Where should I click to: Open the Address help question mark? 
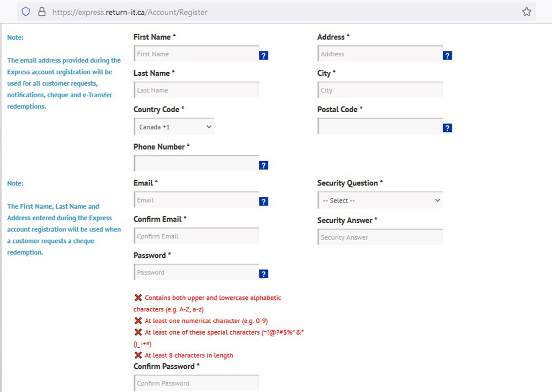tap(448, 55)
